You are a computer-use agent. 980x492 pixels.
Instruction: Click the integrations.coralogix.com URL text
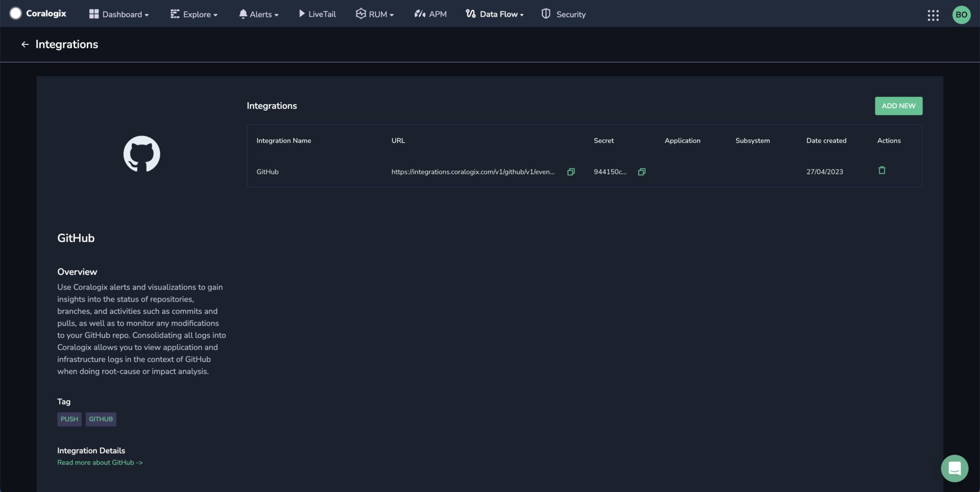(x=473, y=172)
